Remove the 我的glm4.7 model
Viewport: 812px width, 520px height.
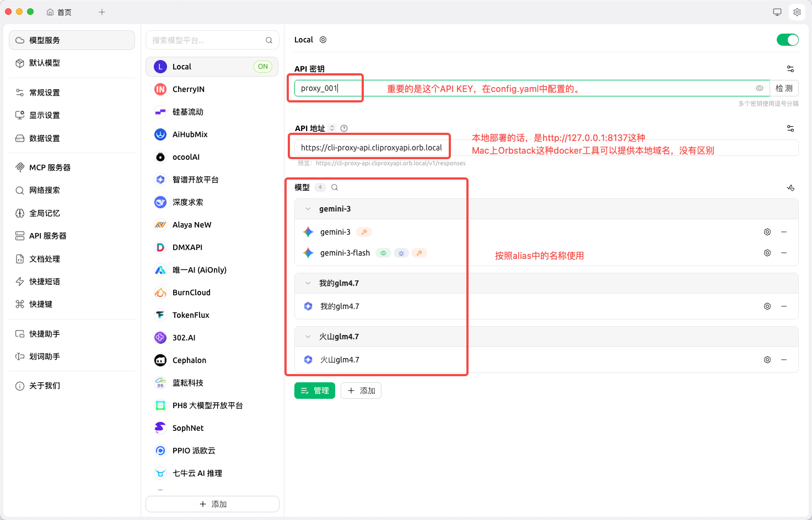pos(784,306)
